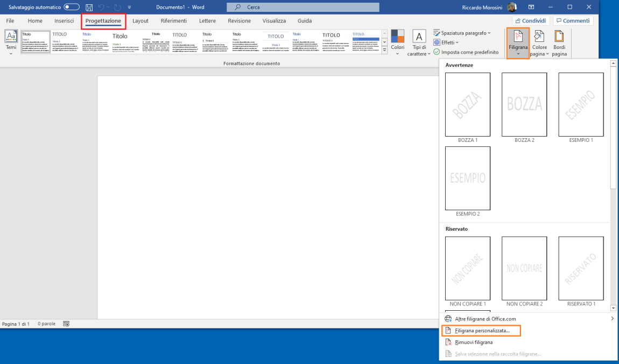
Task: Toggle the Salvataggio automatico switch
Action: [72, 7]
